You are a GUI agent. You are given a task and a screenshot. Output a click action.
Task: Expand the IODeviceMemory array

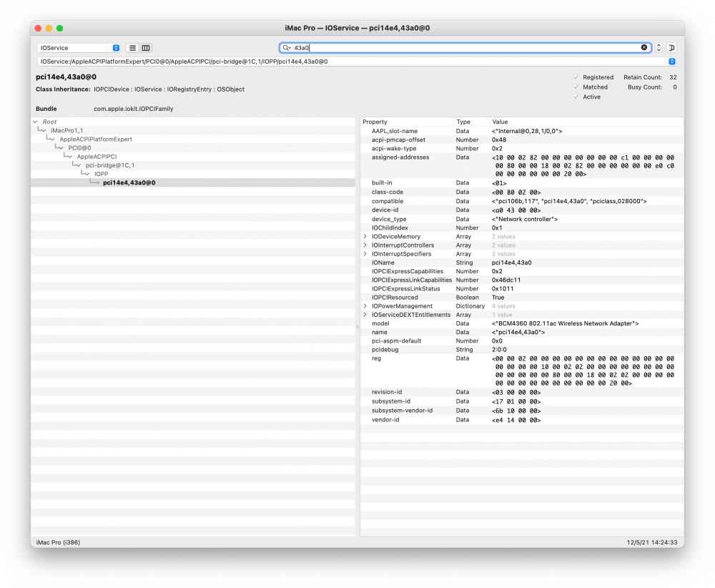tap(365, 236)
